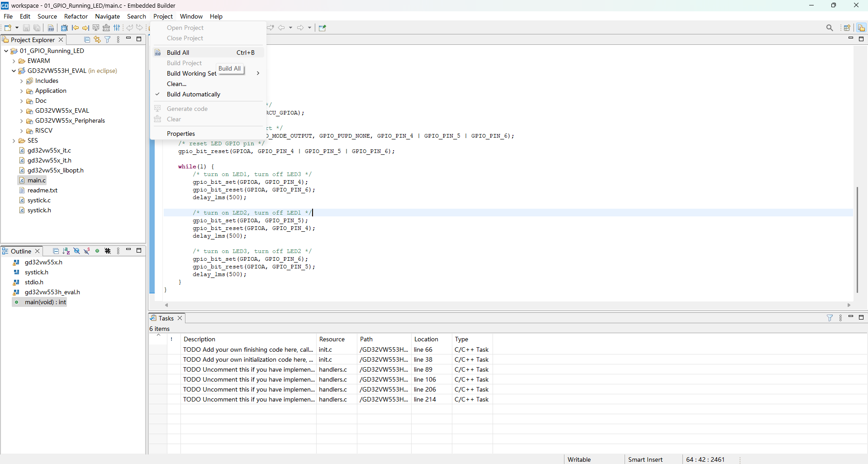Viewport: 868px width, 464px height.
Task: Click the filter icon in Tasks panel
Action: [x=830, y=318]
